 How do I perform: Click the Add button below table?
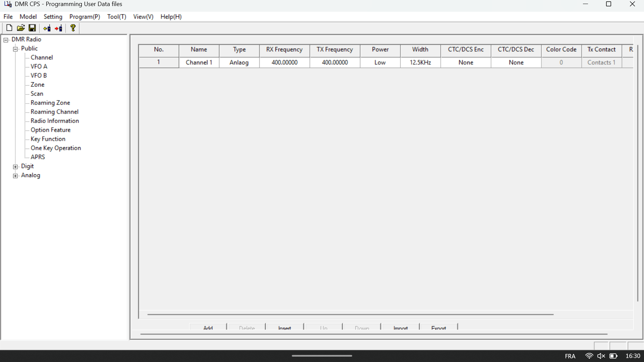click(208, 327)
